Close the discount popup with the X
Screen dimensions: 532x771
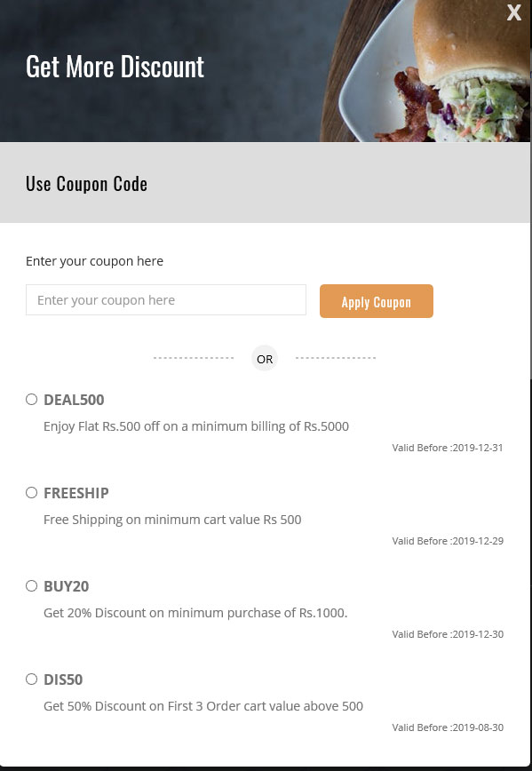coord(514,12)
